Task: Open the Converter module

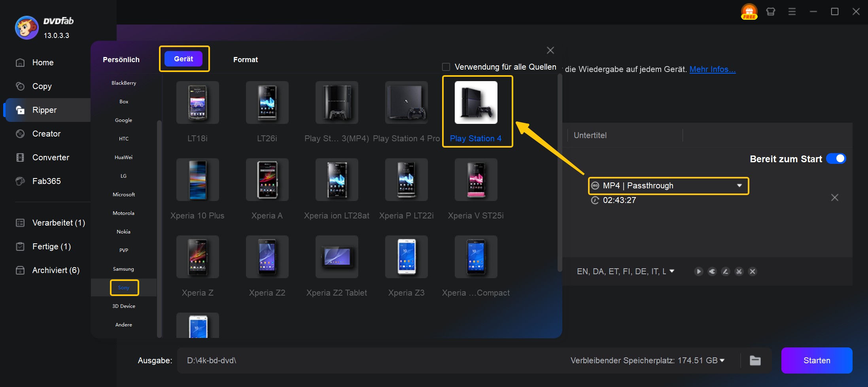Action: tap(51, 157)
